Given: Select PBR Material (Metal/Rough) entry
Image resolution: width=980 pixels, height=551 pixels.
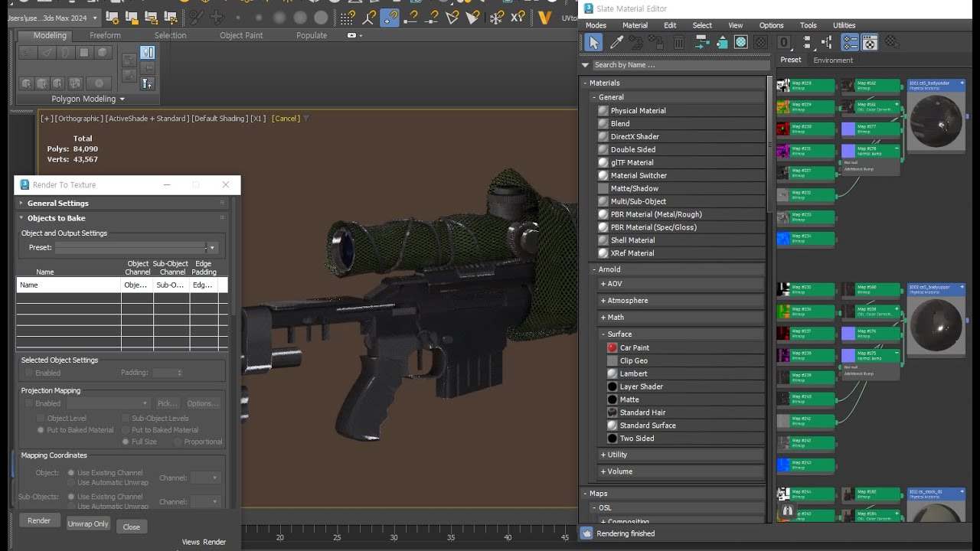Looking at the screenshot, I should click(656, 215).
